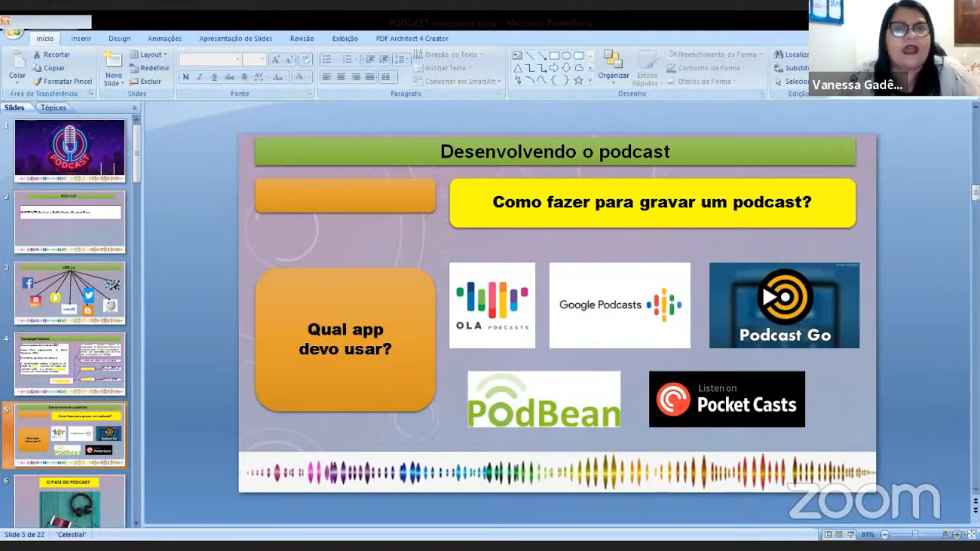Select the oval shape
The width and height of the screenshot is (980, 551).
click(567, 56)
